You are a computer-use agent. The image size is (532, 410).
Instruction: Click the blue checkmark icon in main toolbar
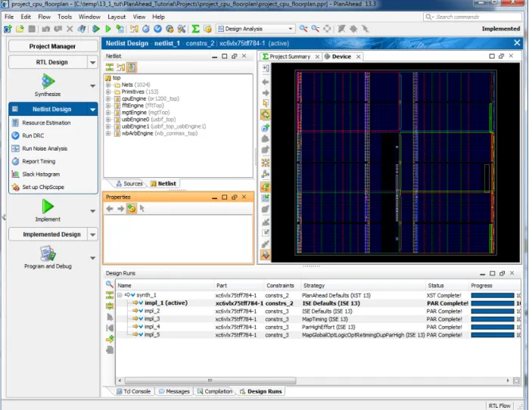(157, 29)
